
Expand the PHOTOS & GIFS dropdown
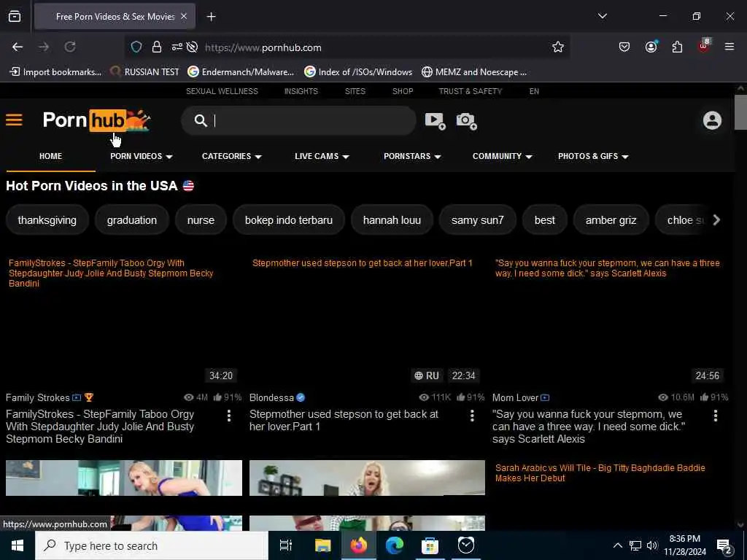(x=593, y=156)
